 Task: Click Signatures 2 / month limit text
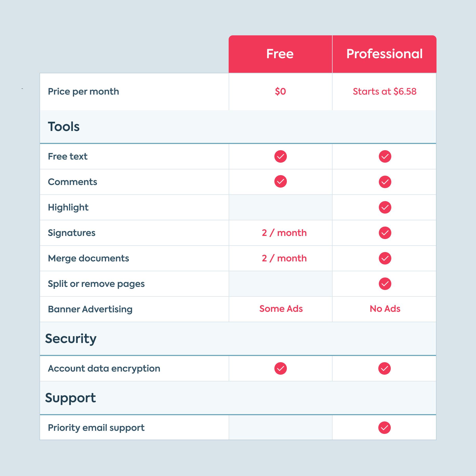(x=284, y=233)
